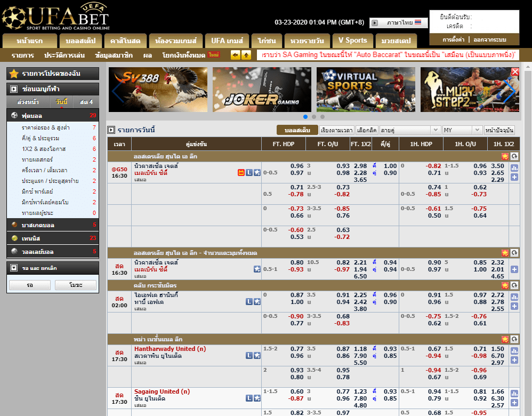
Task: Expand the วอลเลย์บอล sport category
Action: point(53,252)
